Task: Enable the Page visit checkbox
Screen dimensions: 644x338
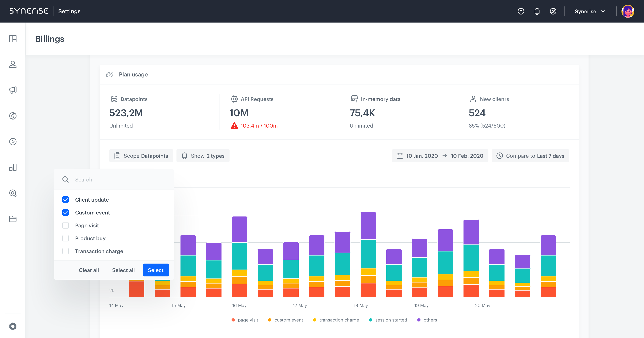Action: tap(66, 225)
